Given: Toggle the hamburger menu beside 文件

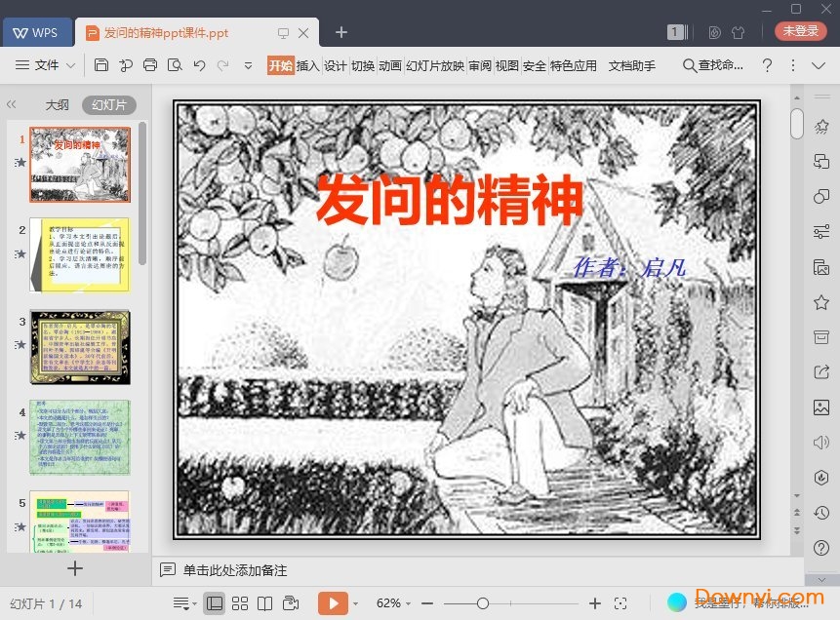Looking at the screenshot, I should (x=20, y=65).
